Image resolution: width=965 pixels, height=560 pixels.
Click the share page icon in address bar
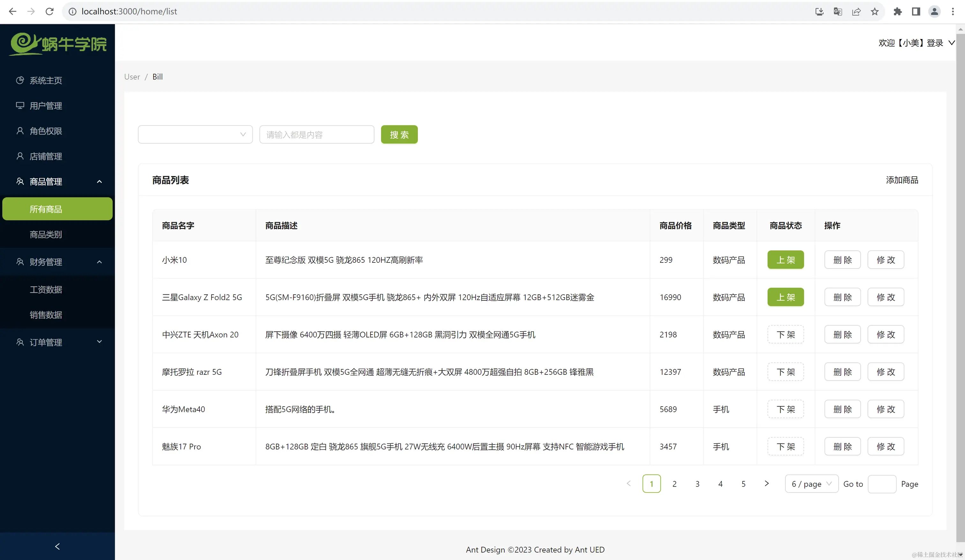click(856, 11)
